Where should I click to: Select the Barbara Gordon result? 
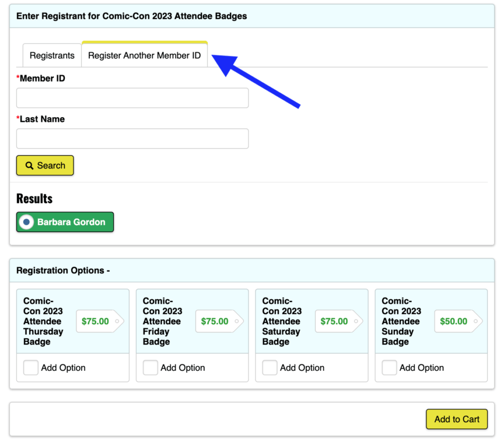coord(65,222)
